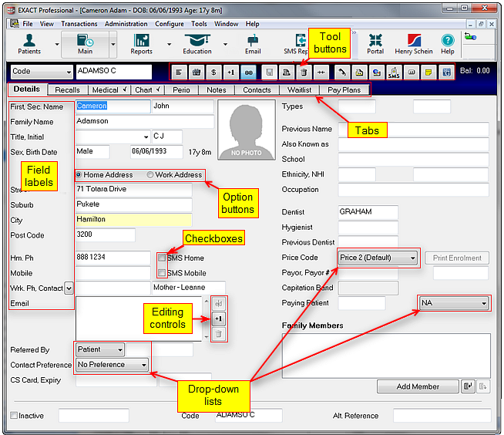Switch to the Pay Plans tab
Image resolution: width=504 pixels, height=435 pixels.
(x=344, y=90)
